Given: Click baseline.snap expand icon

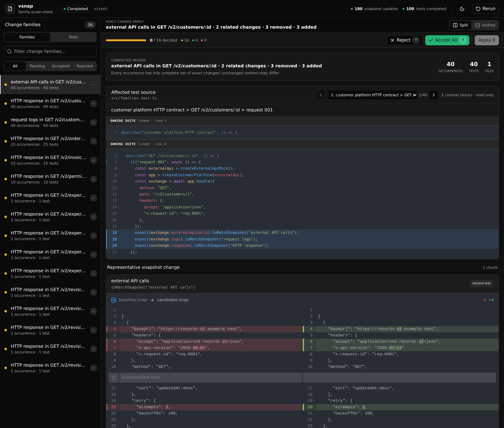Looking at the screenshot, I should coord(114,300).
